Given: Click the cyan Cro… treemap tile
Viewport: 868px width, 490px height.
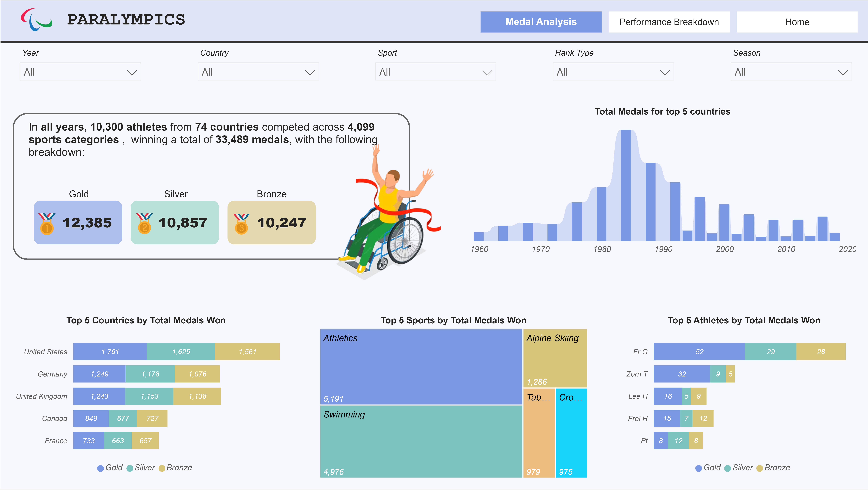Looking at the screenshot, I should click(x=572, y=433).
